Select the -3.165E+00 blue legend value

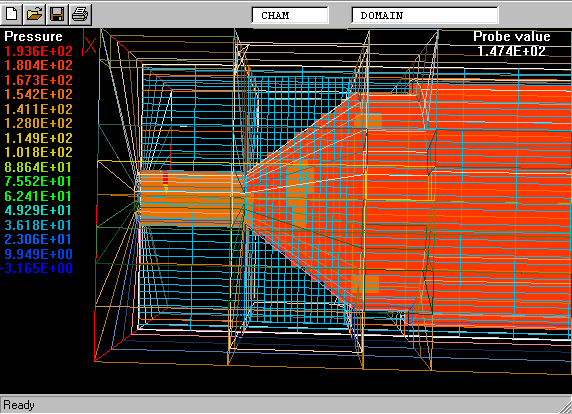36,268
